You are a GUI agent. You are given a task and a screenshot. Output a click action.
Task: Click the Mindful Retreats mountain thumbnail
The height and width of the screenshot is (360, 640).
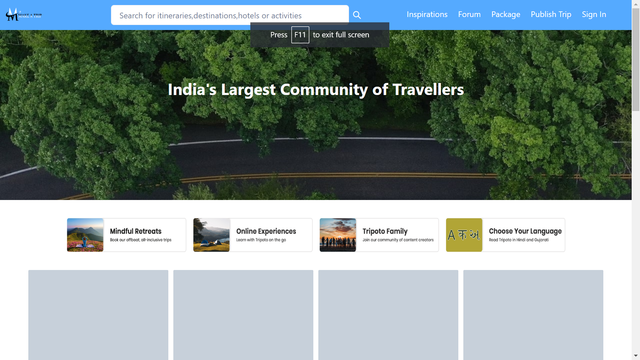[x=85, y=235]
